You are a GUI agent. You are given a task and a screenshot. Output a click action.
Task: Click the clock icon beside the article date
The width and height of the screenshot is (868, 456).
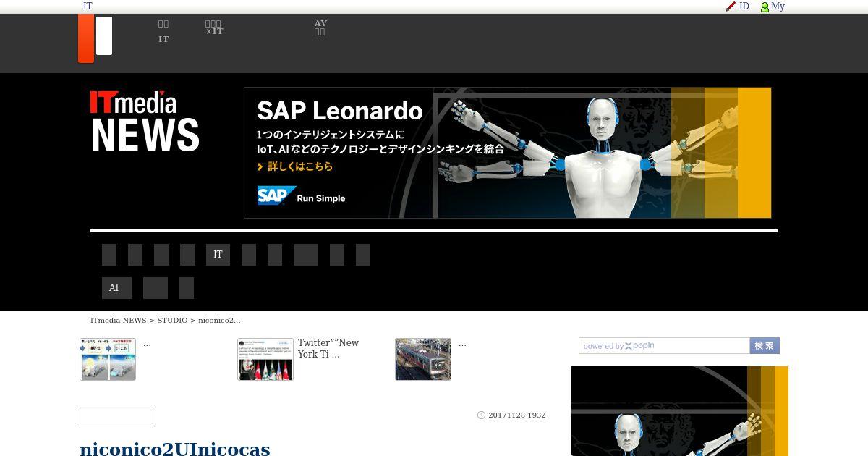[x=481, y=415]
